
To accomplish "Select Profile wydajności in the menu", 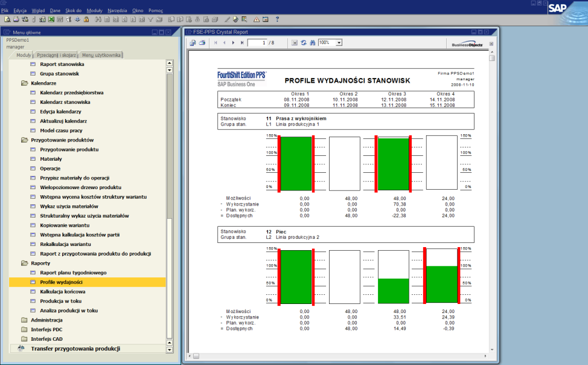I will [x=87, y=282].
